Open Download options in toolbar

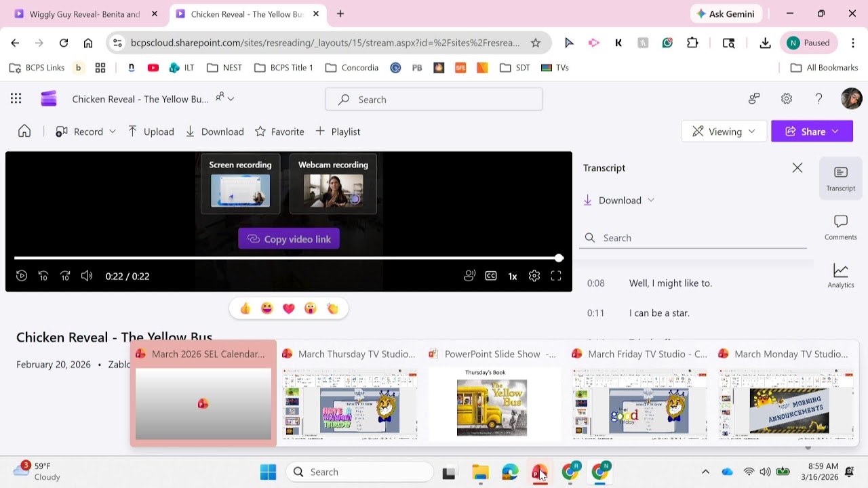(214, 131)
